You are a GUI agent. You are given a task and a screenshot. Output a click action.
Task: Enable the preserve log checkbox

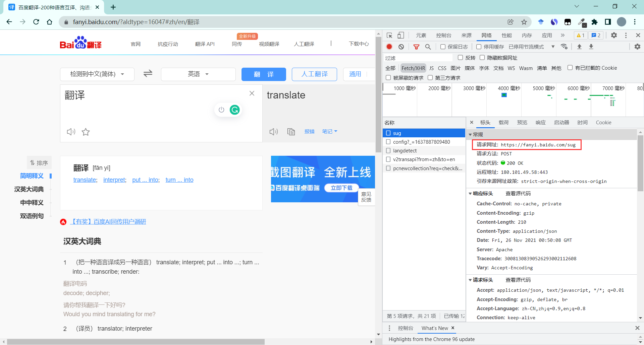click(443, 47)
